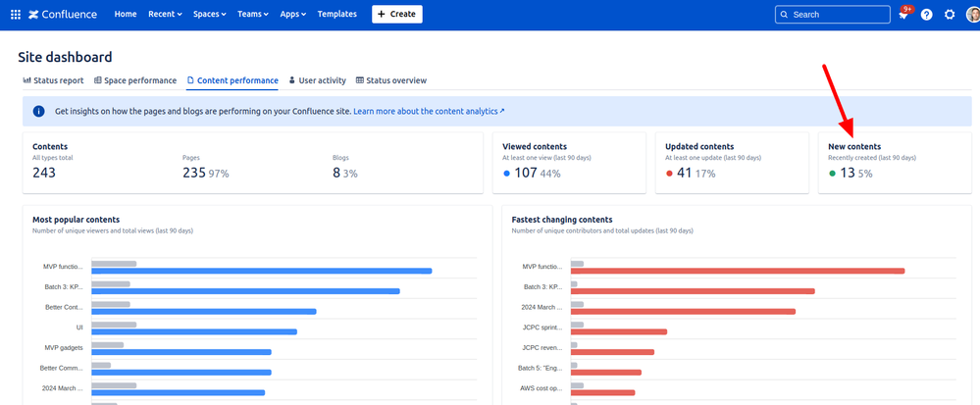This screenshot has height=405, width=980.
Task: Open the Apps dropdown menu
Action: pyautogui.click(x=292, y=15)
